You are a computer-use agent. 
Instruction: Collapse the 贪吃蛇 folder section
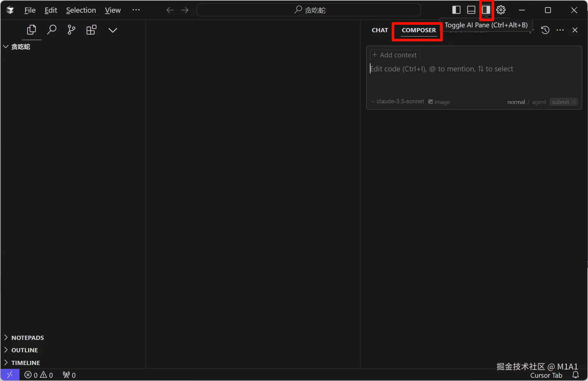[x=73, y=47]
